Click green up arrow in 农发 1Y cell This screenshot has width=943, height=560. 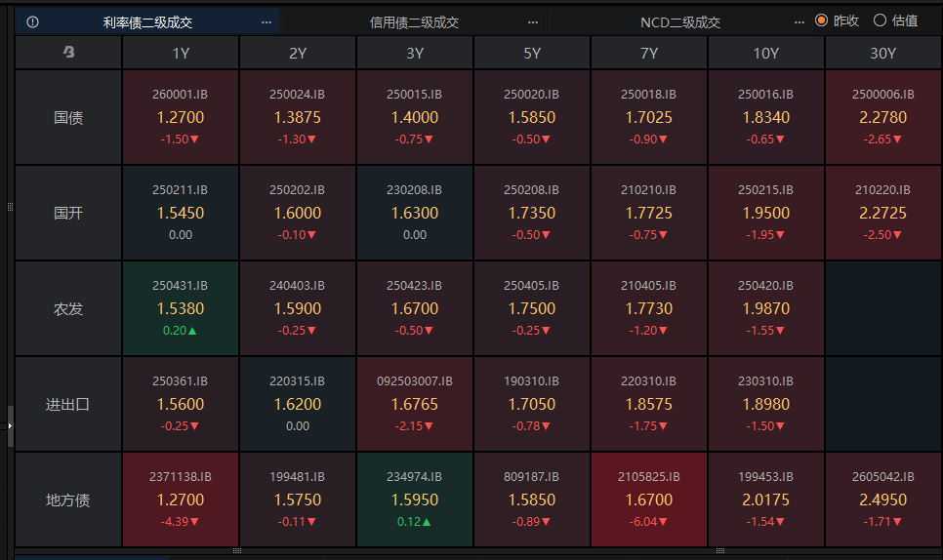coord(194,330)
